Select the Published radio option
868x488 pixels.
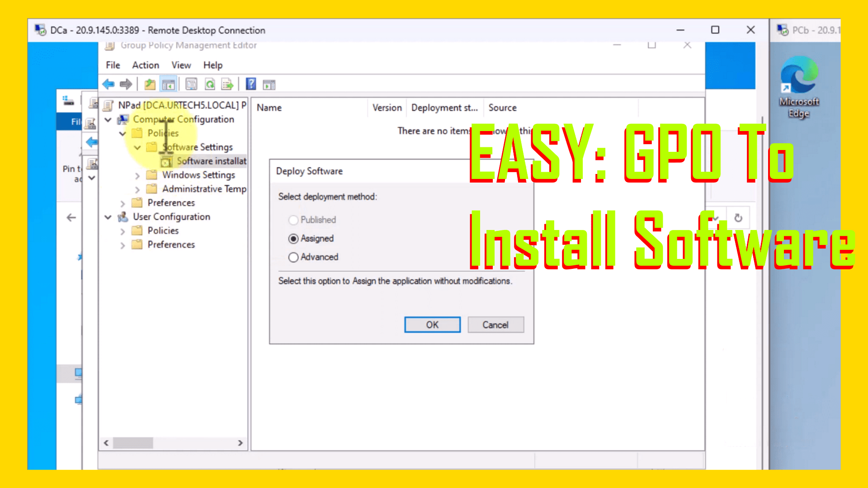pyautogui.click(x=293, y=220)
